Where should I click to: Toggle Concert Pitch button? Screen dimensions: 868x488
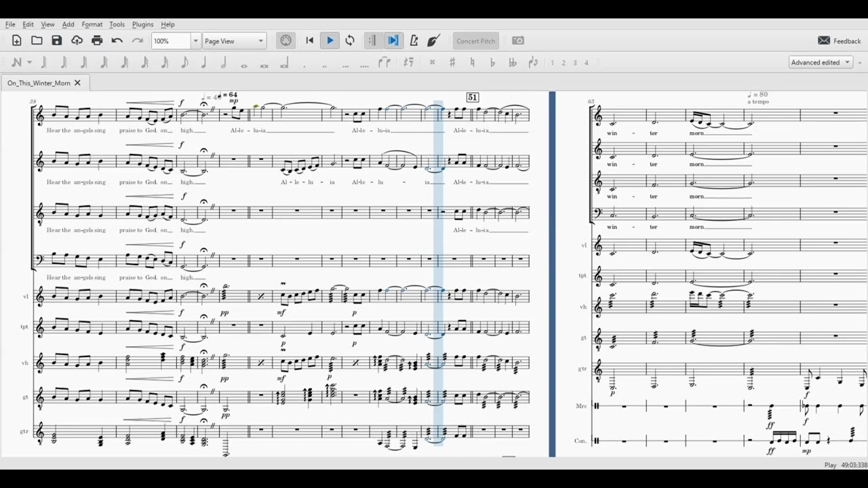tap(475, 41)
